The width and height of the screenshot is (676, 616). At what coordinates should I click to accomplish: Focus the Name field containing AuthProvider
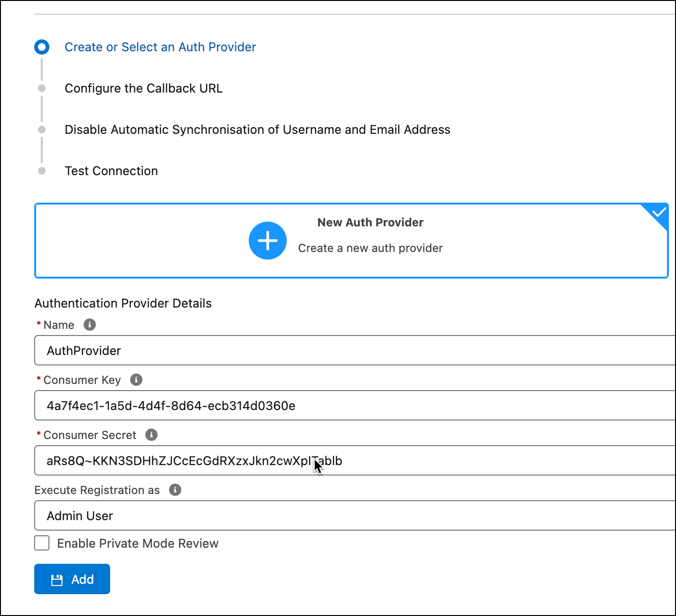(x=355, y=350)
